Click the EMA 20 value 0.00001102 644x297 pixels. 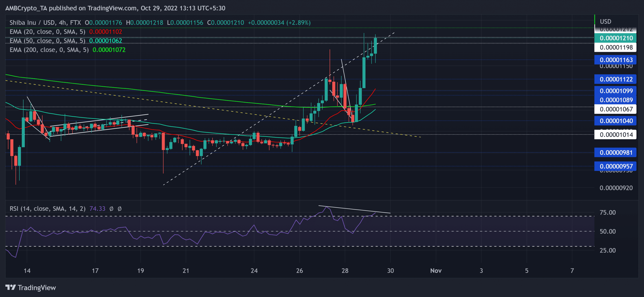coord(106,32)
